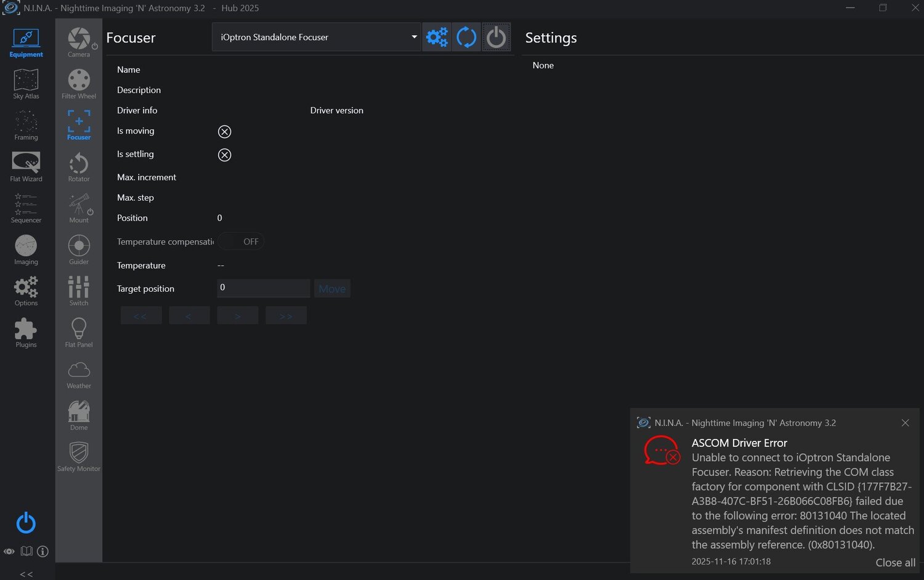Open the Safety Monitor section
Image resolution: width=924 pixels, height=580 pixels.
(x=79, y=456)
